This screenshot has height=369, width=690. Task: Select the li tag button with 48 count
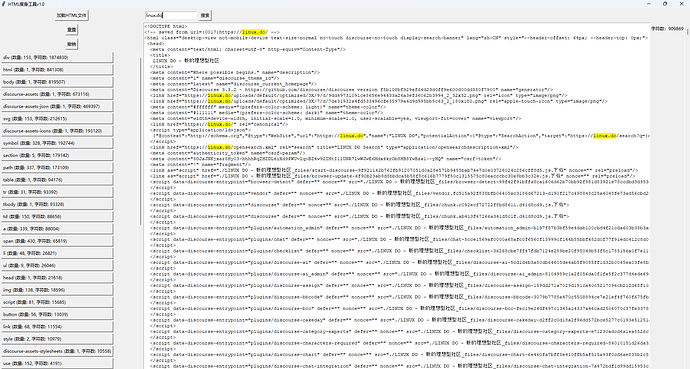point(57,253)
